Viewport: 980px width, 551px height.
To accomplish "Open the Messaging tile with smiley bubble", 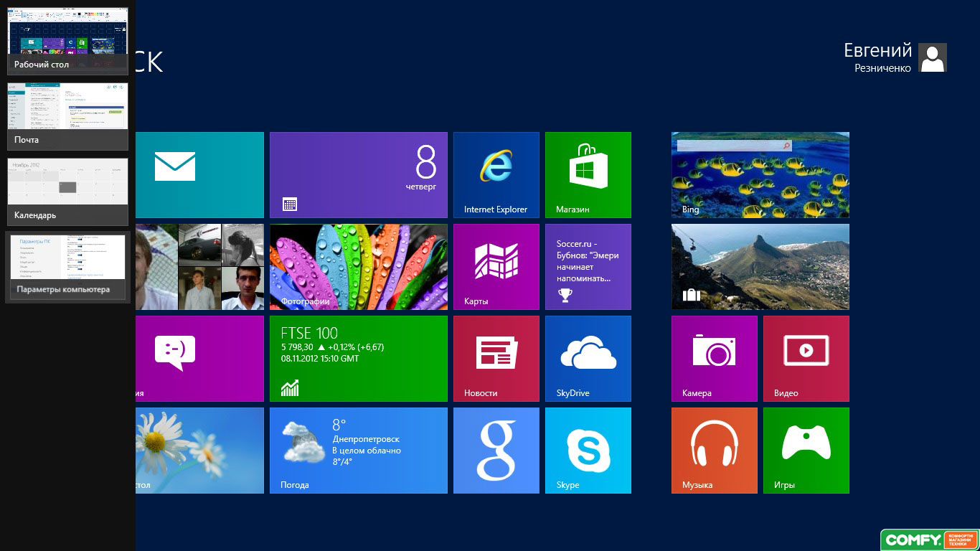I will [199, 359].
